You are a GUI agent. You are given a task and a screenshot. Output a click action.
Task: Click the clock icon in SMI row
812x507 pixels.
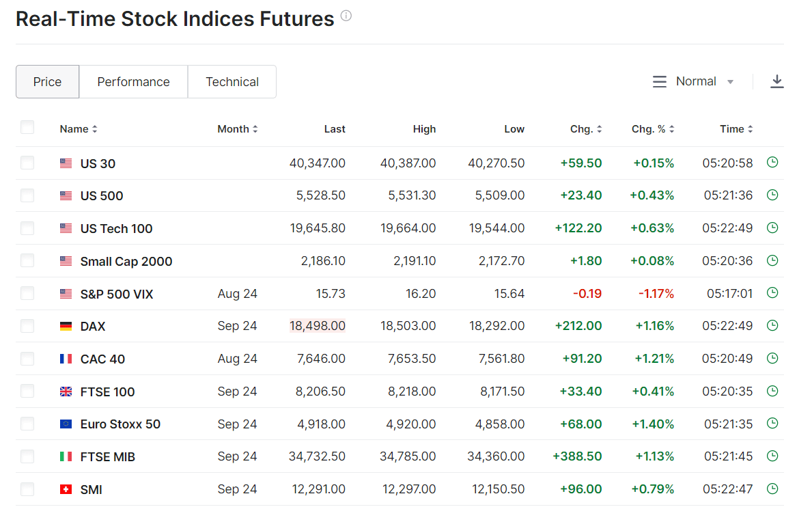point(772,489)
